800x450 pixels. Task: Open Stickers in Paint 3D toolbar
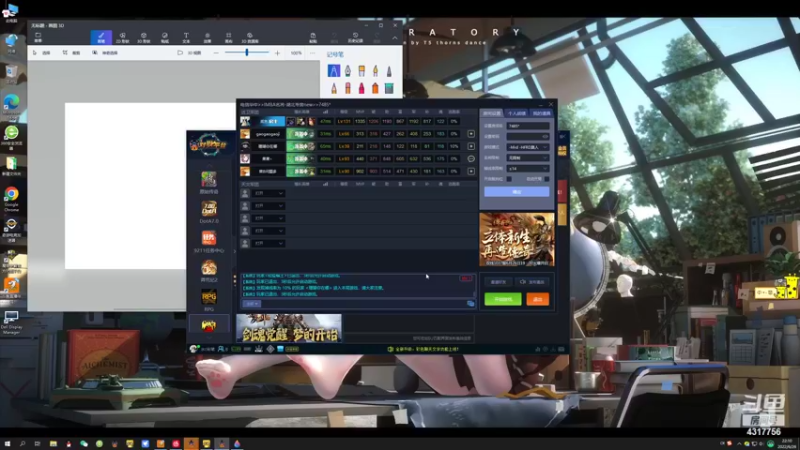click(165, 37)
